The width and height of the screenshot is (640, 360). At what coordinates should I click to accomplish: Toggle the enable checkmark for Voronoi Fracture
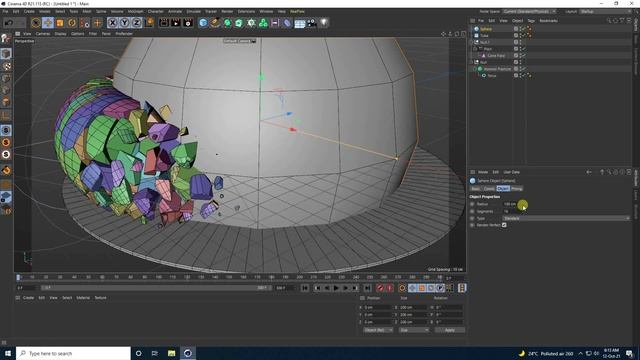click(x=524, y=69)
